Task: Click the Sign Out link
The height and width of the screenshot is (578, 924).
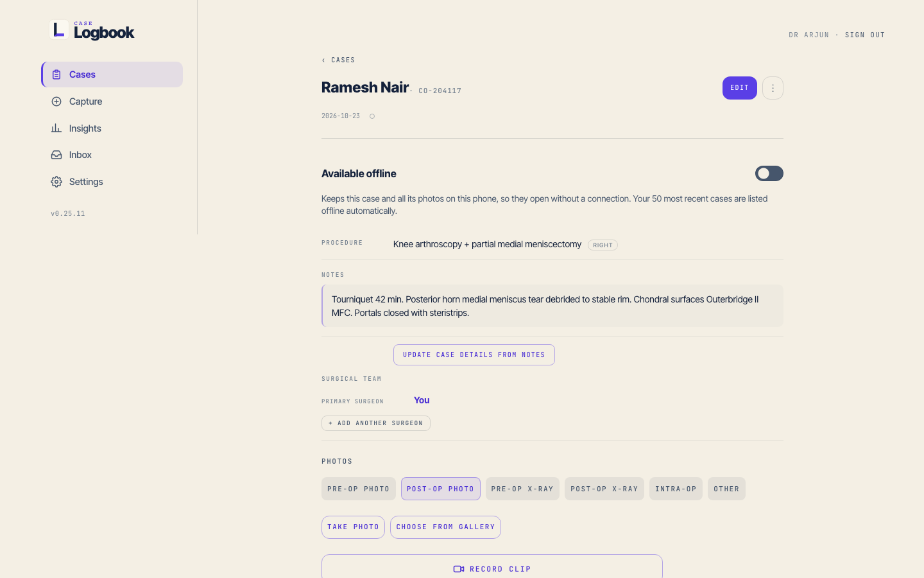Action: pyautogui.click(x=865, y=35)
